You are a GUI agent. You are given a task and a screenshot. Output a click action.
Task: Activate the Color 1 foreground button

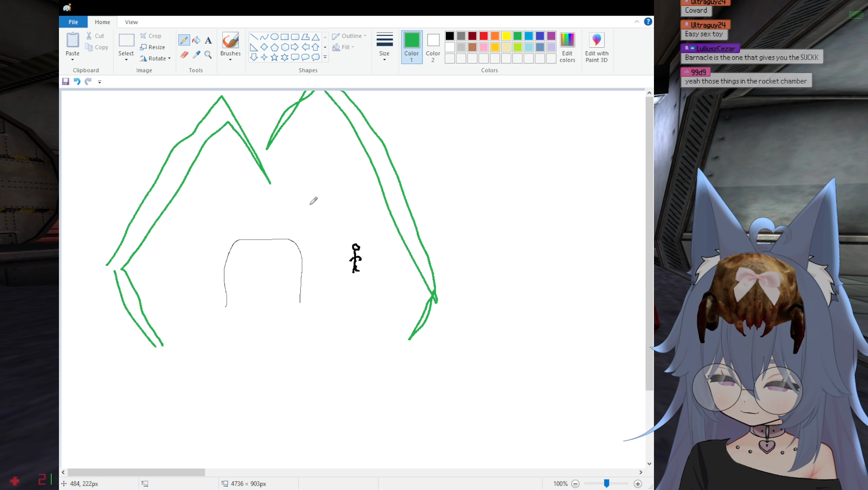point(412,47)
